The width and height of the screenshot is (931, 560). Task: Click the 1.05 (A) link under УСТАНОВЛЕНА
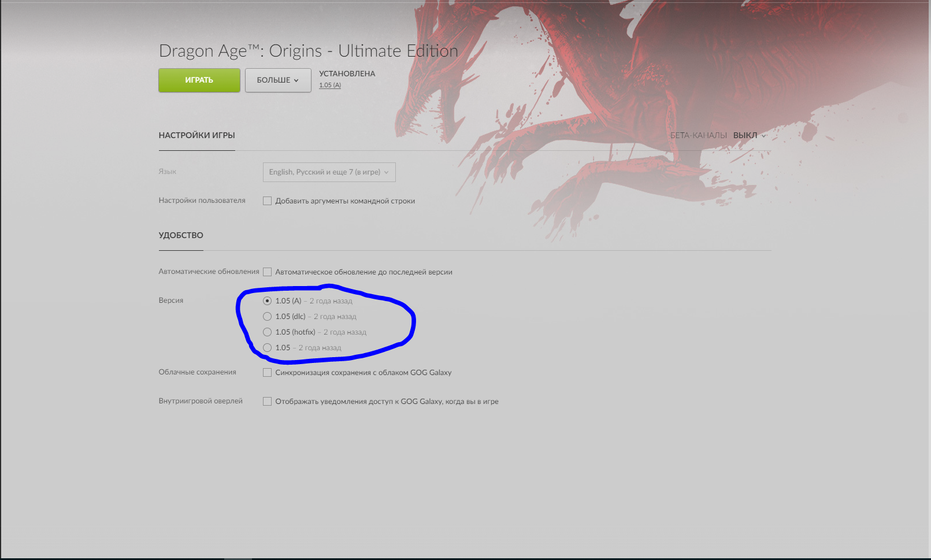point(330,86)
